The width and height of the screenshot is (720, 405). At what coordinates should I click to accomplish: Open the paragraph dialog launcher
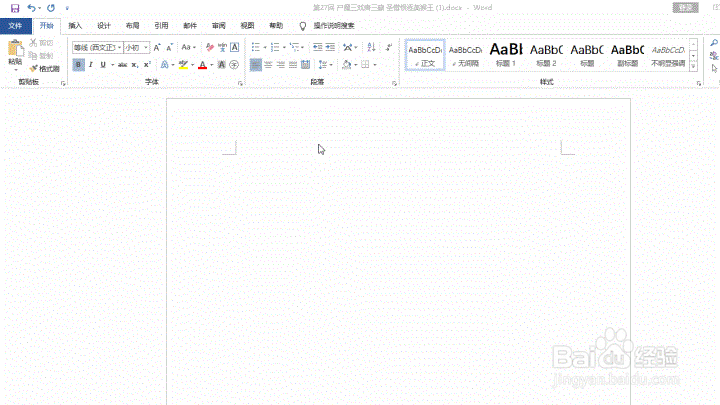(394, 83)
